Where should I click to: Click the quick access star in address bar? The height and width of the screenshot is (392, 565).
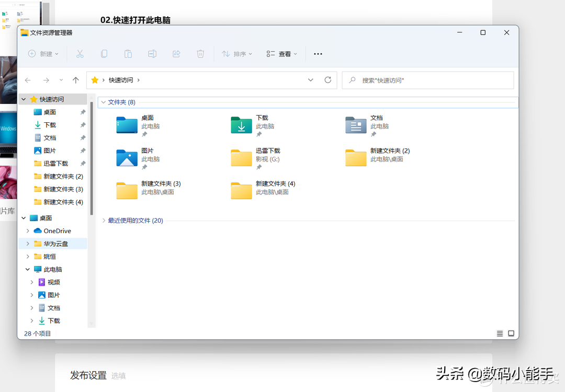click(x=95, y=80)
